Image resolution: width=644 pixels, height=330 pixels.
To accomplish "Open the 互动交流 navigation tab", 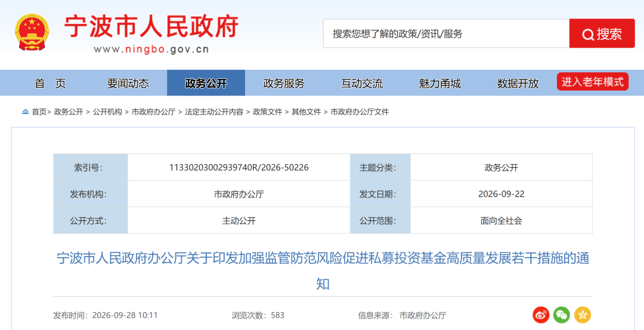I will [362, 83].
